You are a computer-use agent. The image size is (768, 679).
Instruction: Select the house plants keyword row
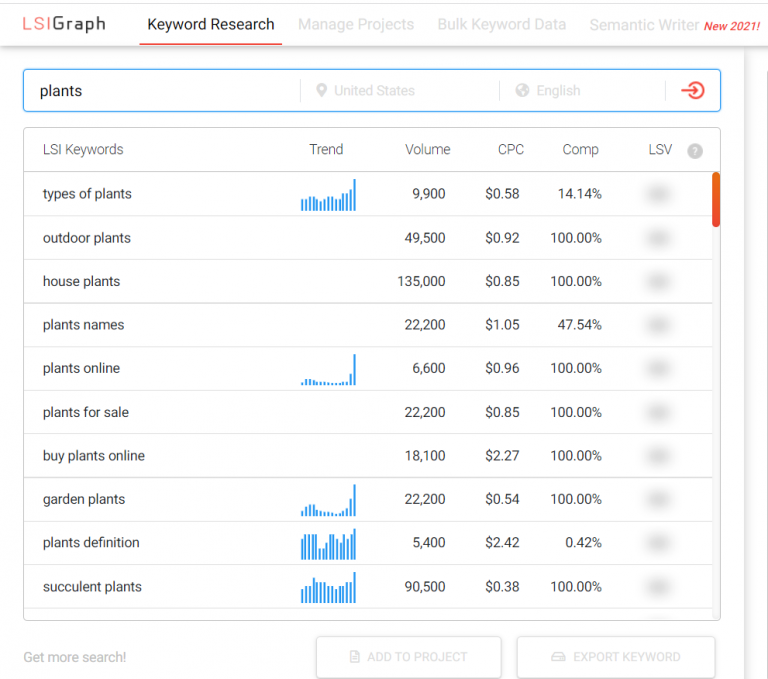[x=81, y=282]
